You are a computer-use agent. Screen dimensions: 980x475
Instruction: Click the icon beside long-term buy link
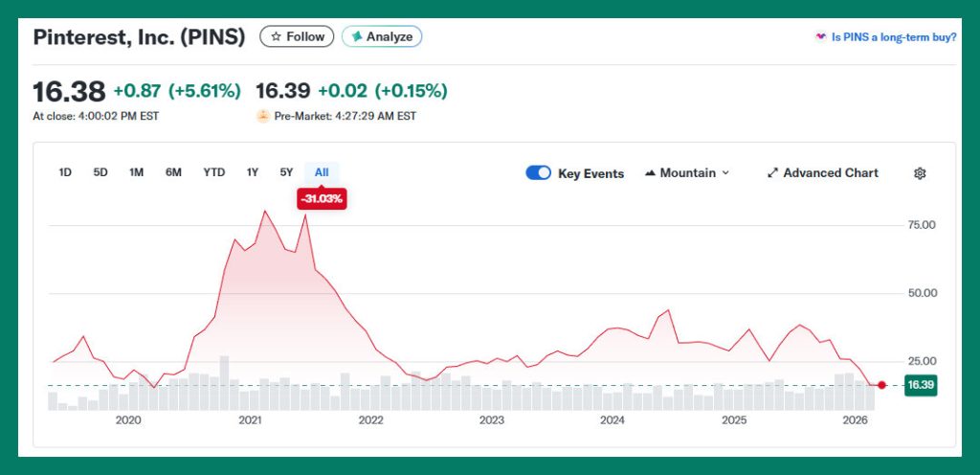pyautogui.click(x=820, y=36)
